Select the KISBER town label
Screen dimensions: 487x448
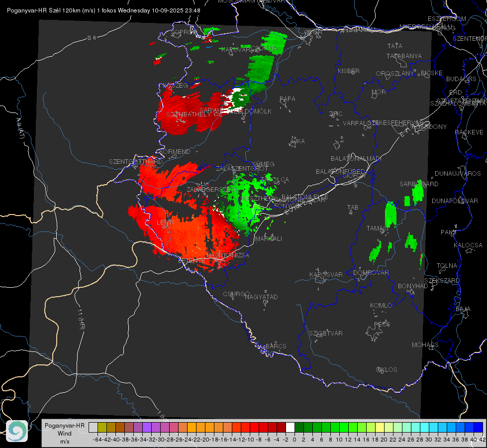coord(349,71)
